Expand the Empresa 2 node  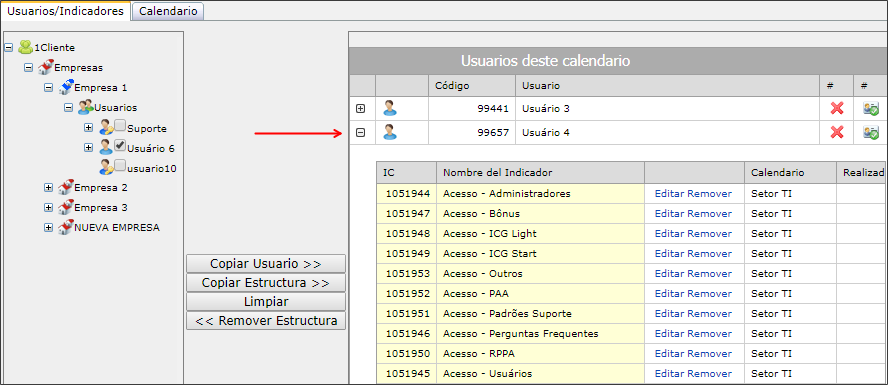click(48, 187)
